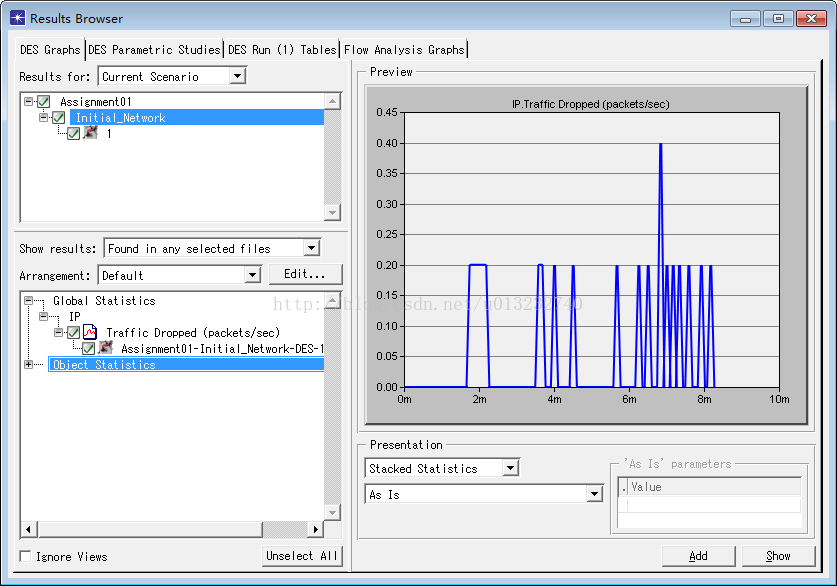
Task: Open the Show results dropdown
Action: coord(311,248)
